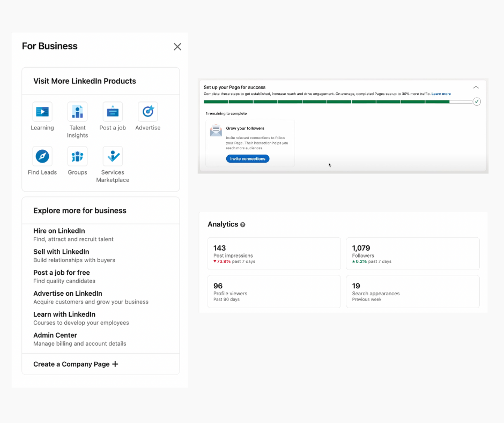Open the Services Marketplace icon
Image resolution: width=504 pixels, height=423 pixels.
point(113,156)
